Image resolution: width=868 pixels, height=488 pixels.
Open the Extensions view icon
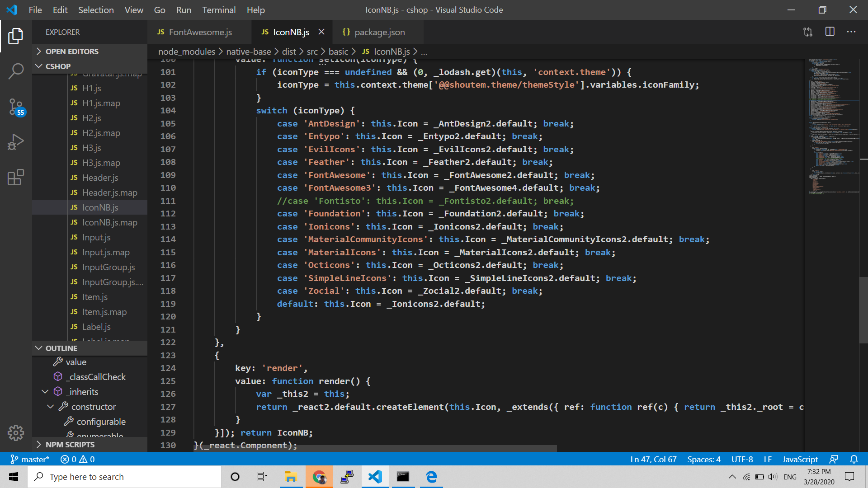(x=16, y=177)
